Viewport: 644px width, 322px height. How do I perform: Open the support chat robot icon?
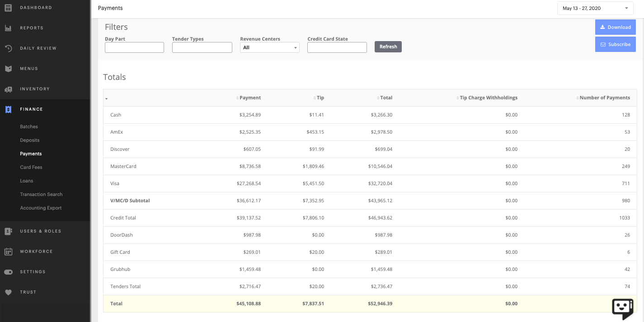click(623, 309)
